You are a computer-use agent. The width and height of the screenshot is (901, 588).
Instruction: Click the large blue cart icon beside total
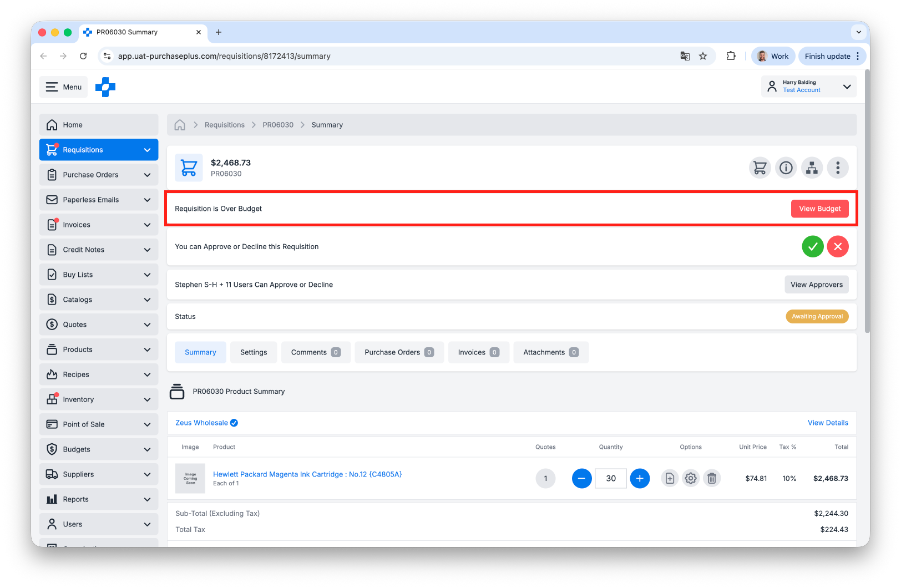coord(189,168)
